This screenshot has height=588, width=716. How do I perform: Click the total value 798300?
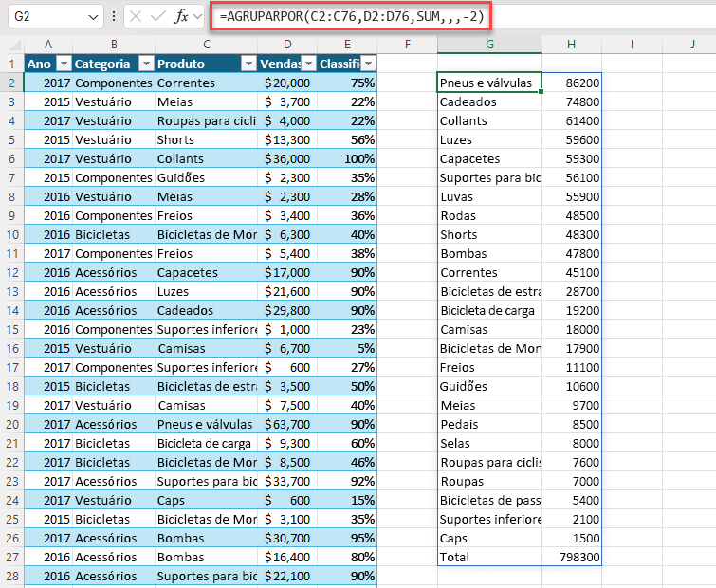tap(571, 557)
